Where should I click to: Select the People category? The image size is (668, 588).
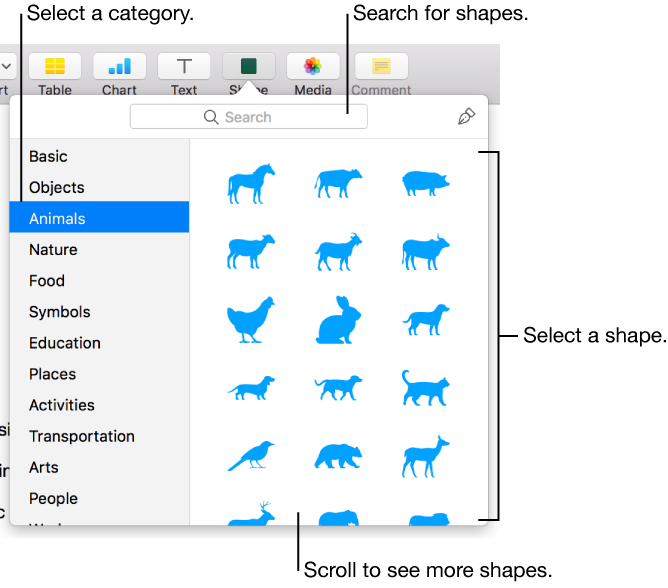pyautogui.click(x=99, y=499)
